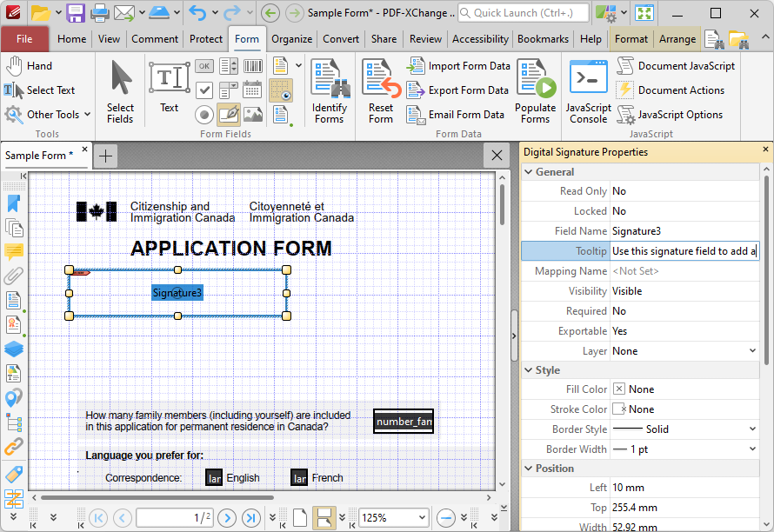Choose the Barcode form field tool
The width and height of the screenshot is (774, 532).
250,65
